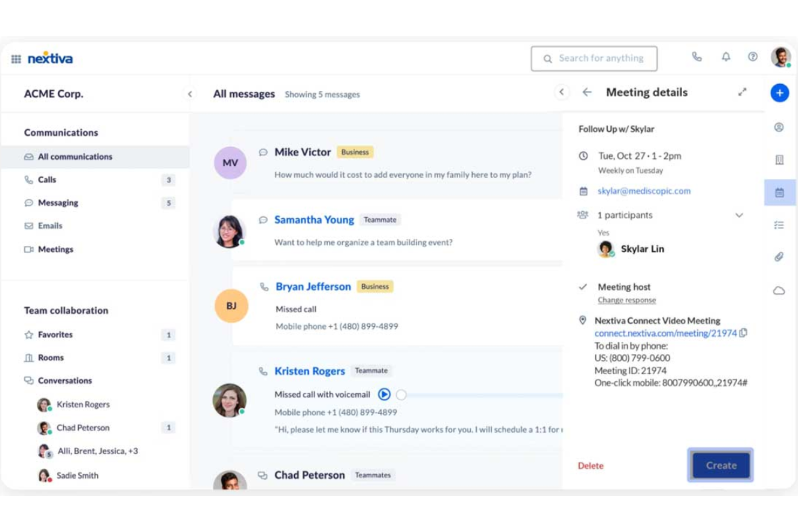
Task: Collapse the ACME Corp sidebar with the chevron
Action: click(x=190, y=93)
